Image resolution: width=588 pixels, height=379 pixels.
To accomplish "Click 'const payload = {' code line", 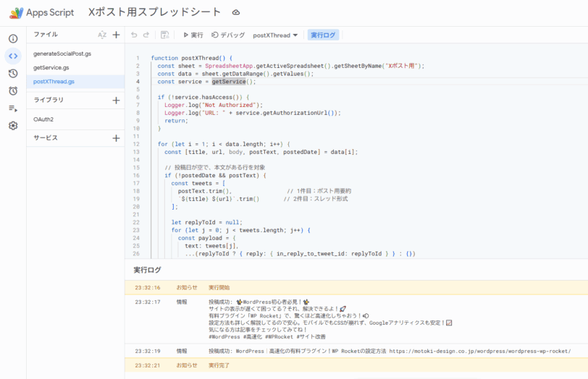I will click(207, 238).
